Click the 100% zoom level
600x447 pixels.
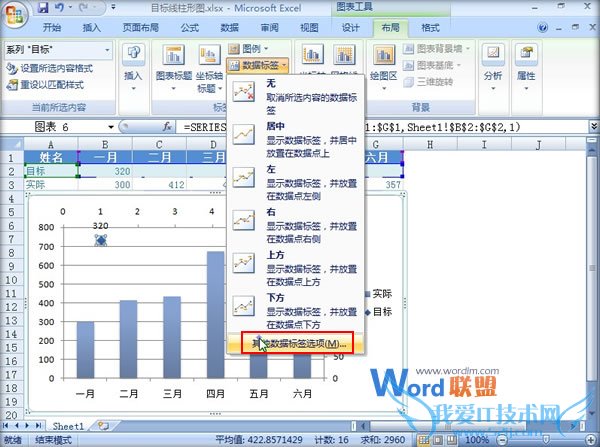(476, 440)
